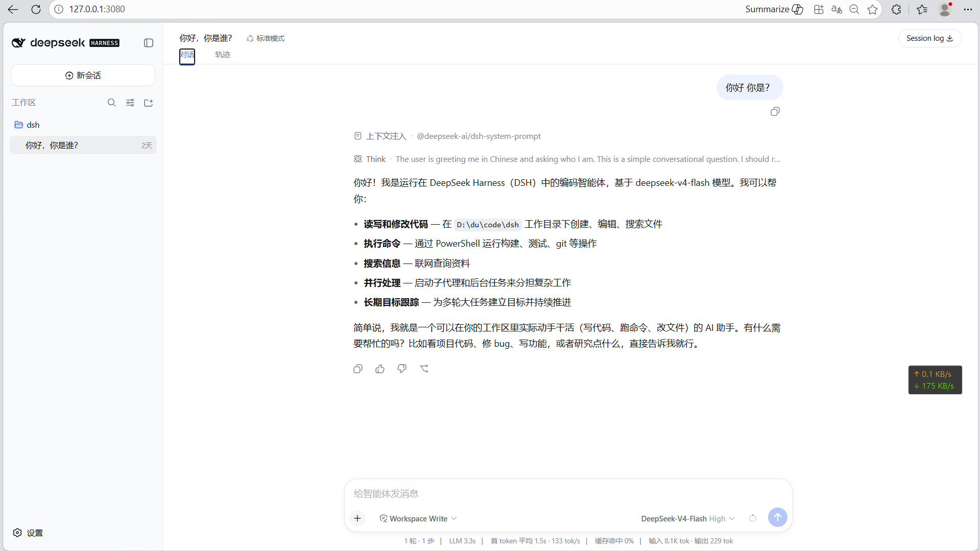Expand the 上下文注入 system prompt entry
Viewport: 980px width, 551px height.
pyautogui.click(x=447, y=136)
